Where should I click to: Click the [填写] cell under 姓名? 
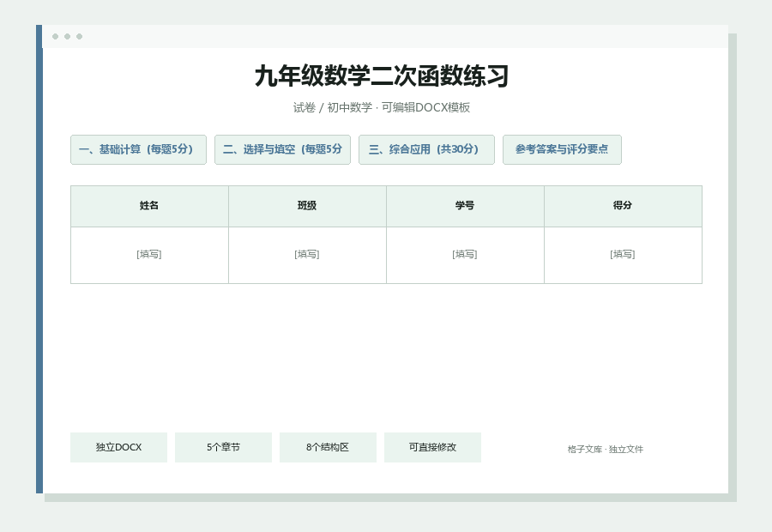coord(149,255)
